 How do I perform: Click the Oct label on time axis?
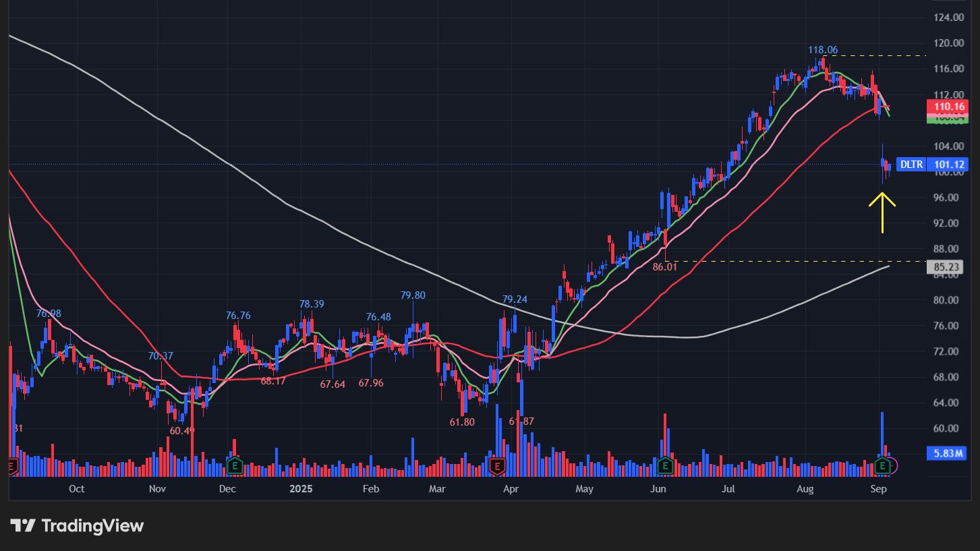(x=77, y=488)
